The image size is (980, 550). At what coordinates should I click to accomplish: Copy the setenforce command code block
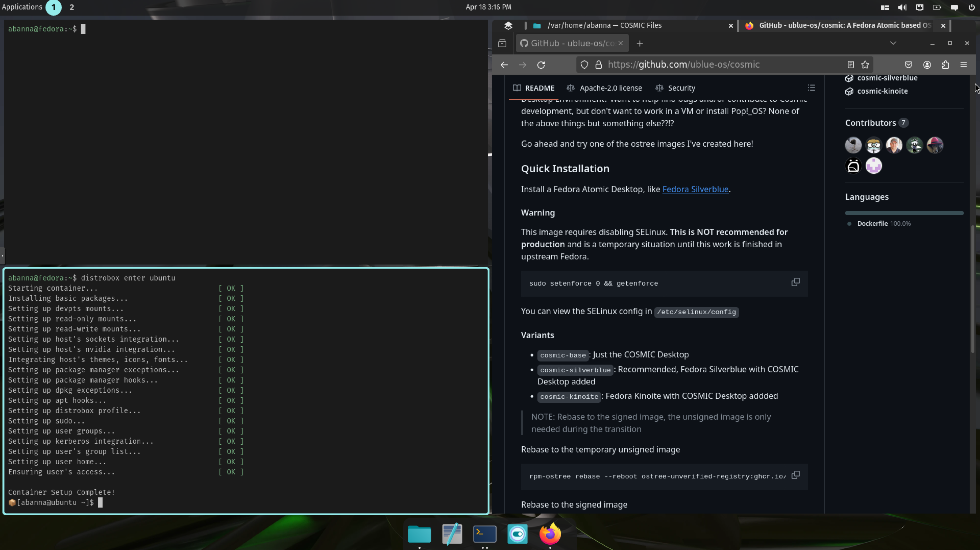click(x=795, y=282)
